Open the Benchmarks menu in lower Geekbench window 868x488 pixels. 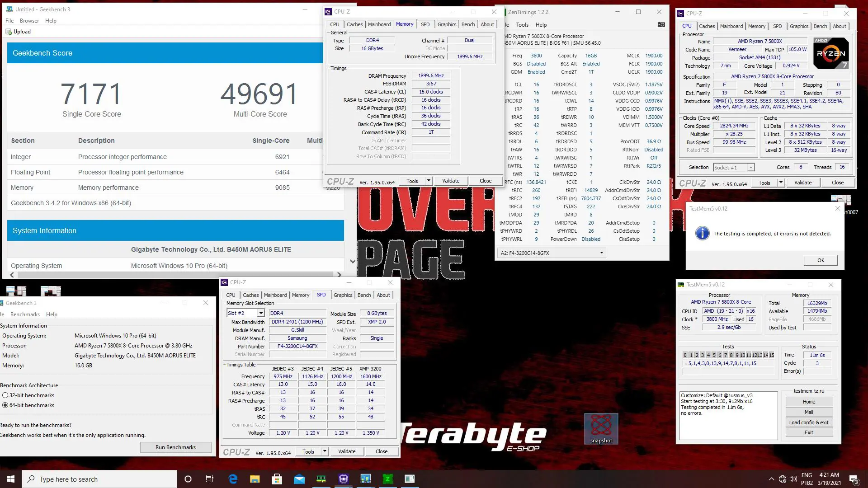[x=25, y=314]
